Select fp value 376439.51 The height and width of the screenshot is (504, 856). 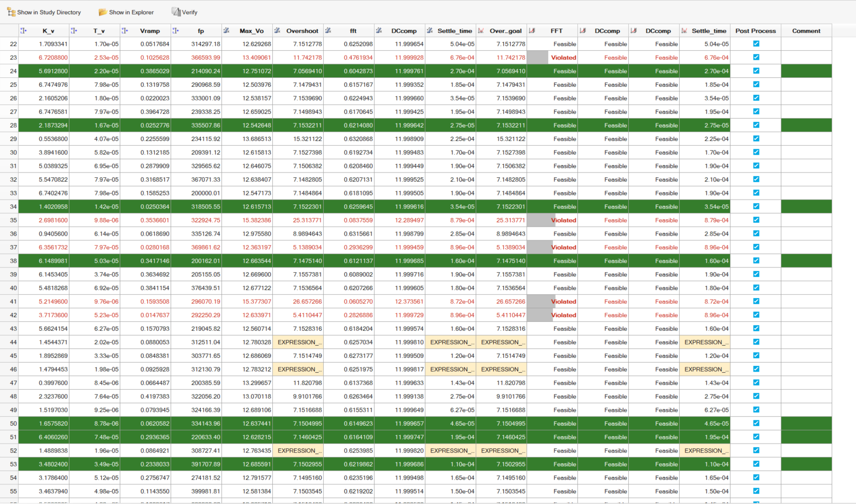[206, 288]
